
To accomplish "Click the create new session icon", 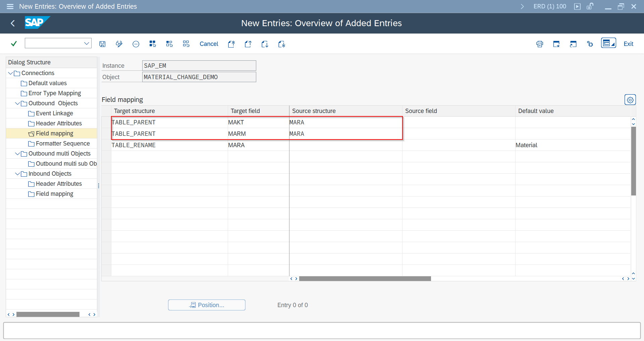I will point(556,44).
